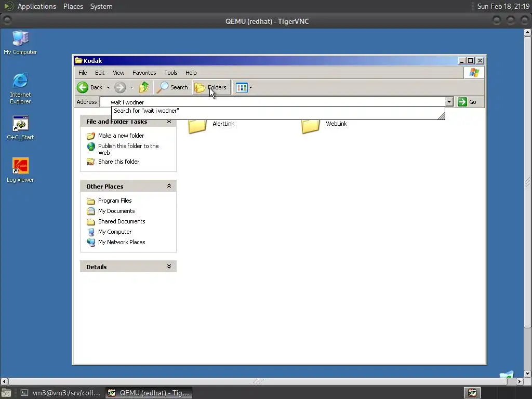Collapse the Other Places panel

pos(169,186)
